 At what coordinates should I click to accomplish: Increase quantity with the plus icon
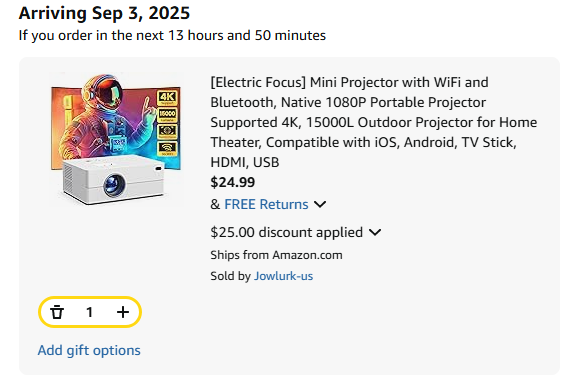click(x=123, y=312)
